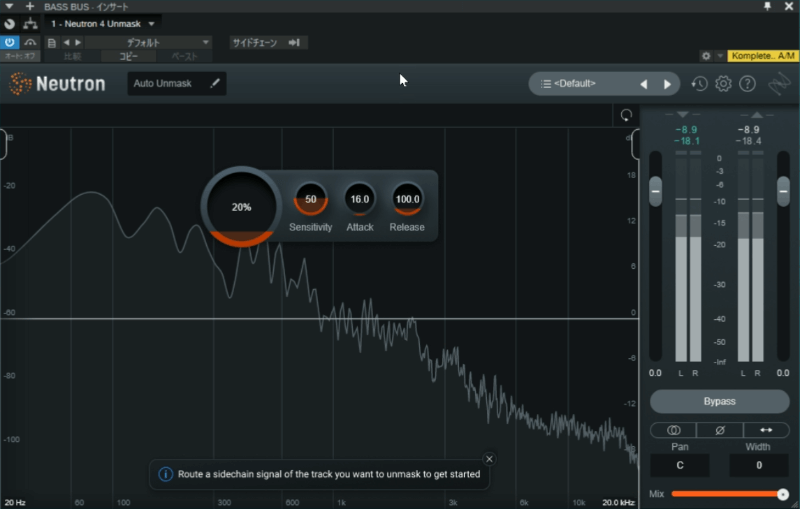800x509 pixels.
Task: Click the Neutron logo
Action: pyautogui.click(x=57, y=84)
